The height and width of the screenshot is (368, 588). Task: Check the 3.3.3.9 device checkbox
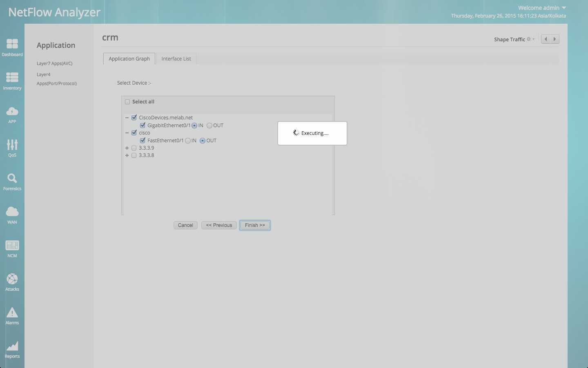[x=134, y=148]
